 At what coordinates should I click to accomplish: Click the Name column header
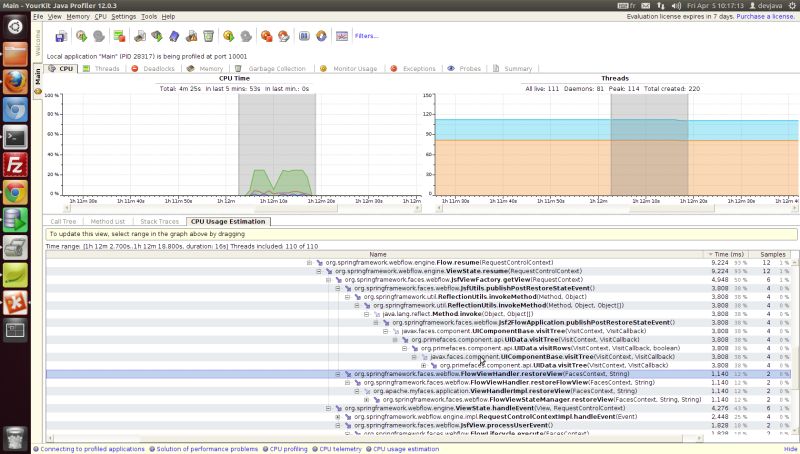[376, 254]
